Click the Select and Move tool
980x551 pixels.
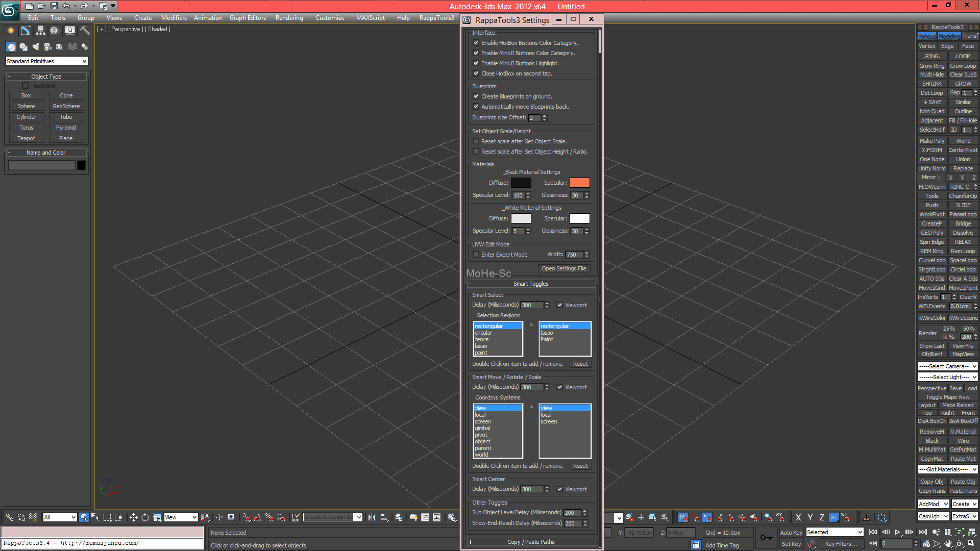[x=133, y=517]
